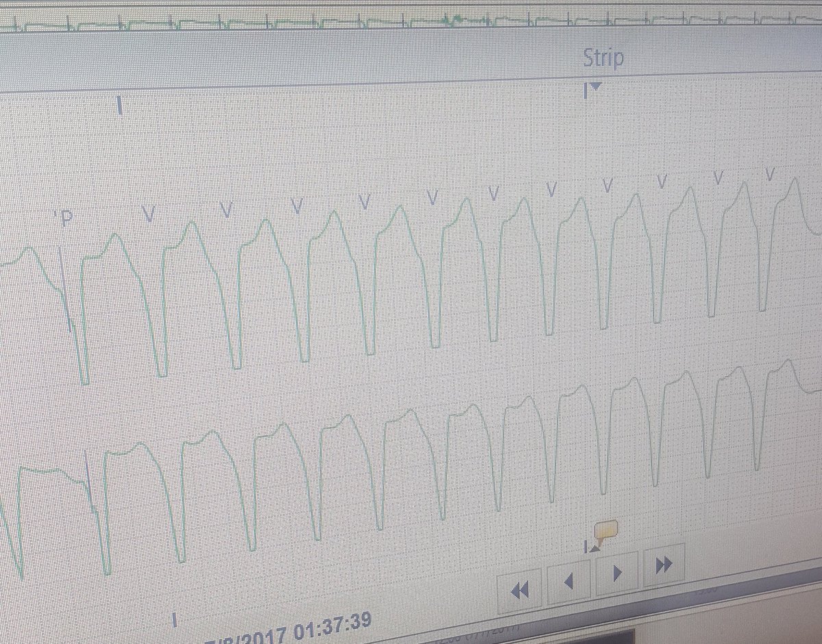822x644 pixels.
Task: Jump back with the double-arrow rewind button
Action: tap(520, 590)
